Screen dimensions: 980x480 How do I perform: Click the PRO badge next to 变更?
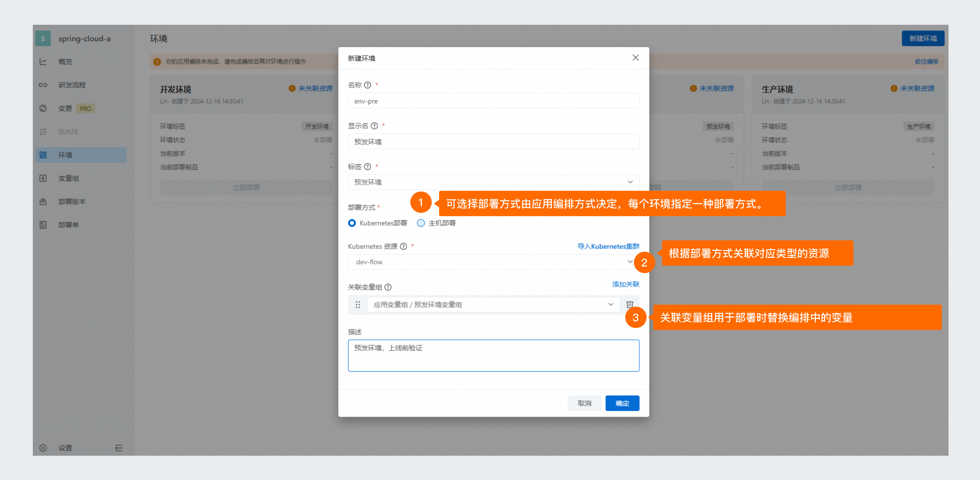(85, 108)
